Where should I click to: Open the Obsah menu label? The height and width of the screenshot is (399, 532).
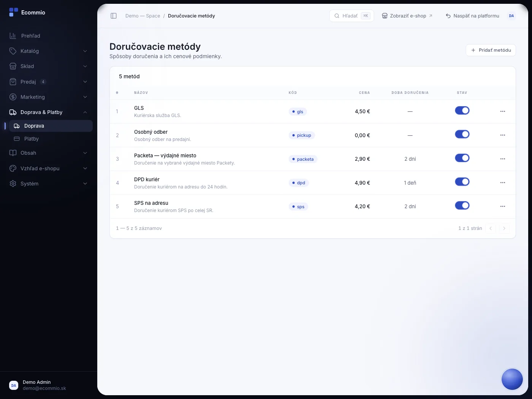[28, 153]
